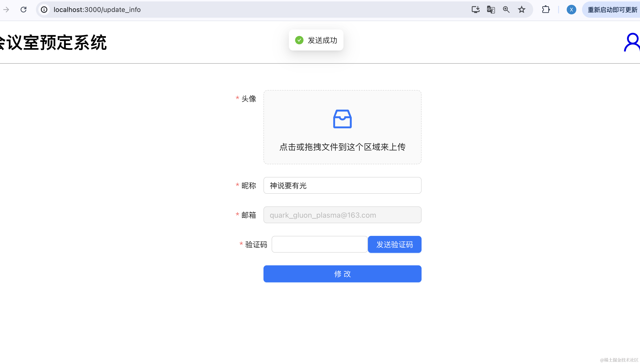640x364 pixels.
Task: Click the 重新启动即可更新 update button
Action: 612,10
